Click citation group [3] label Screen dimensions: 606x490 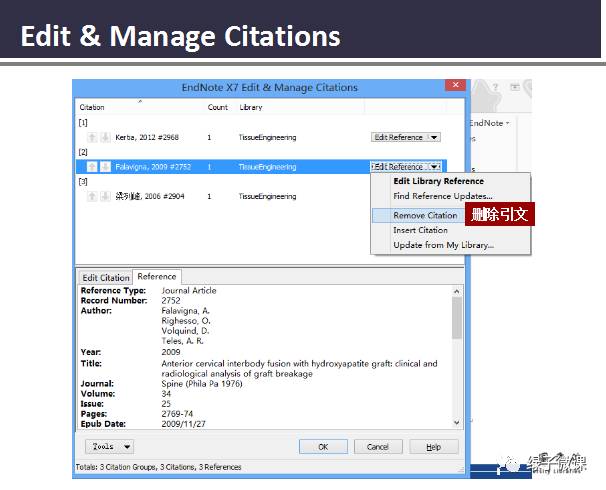click(83, 181)
